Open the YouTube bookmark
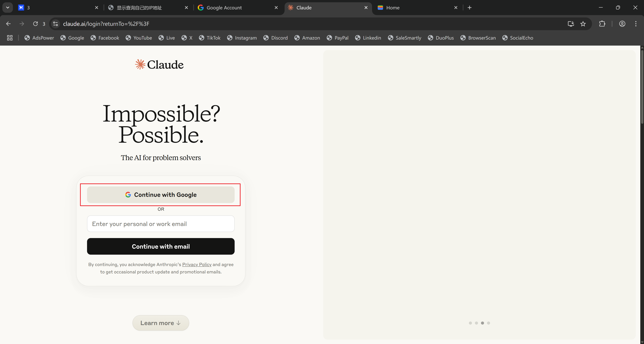The image size is (644, 344). tap(139, 38)
